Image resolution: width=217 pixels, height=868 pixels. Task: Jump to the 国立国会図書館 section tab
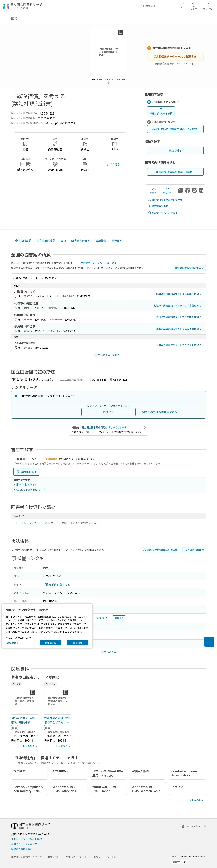tap(46, 241)
